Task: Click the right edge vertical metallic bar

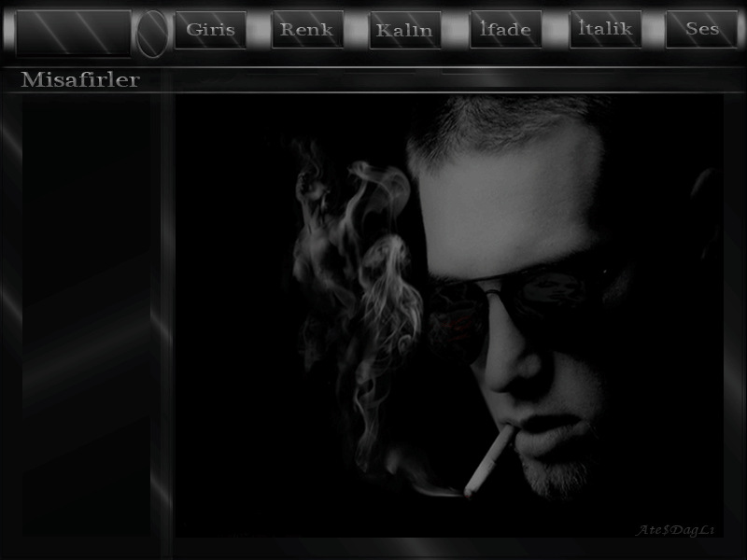Action: (736, 317)
